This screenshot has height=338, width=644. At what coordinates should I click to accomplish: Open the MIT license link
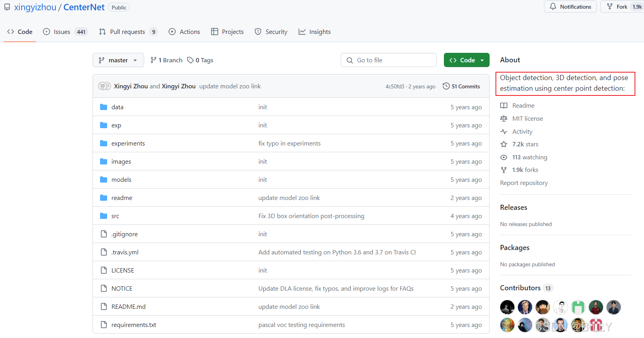(522, 118)
